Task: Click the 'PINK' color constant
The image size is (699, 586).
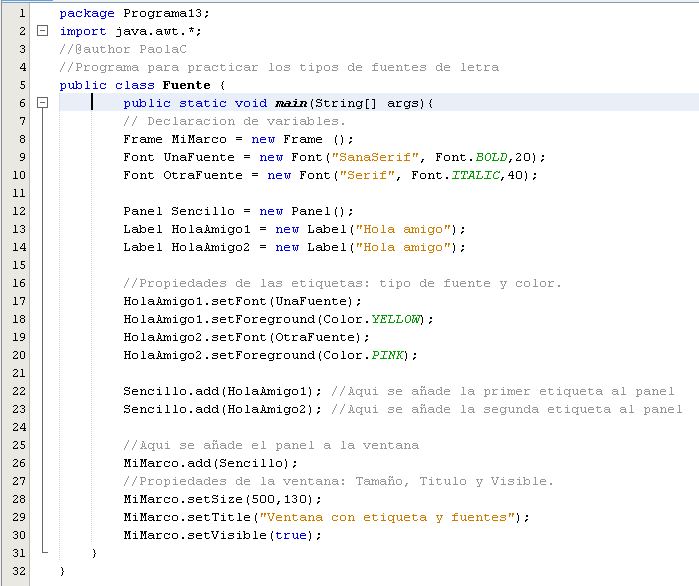Action: coord(387,355)
